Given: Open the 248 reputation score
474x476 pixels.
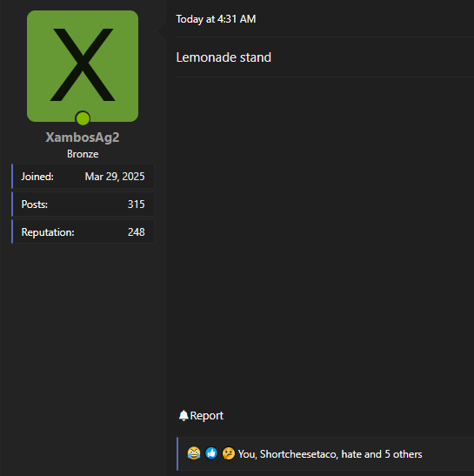Looking at the screenshot, I should tap(137, 232).
